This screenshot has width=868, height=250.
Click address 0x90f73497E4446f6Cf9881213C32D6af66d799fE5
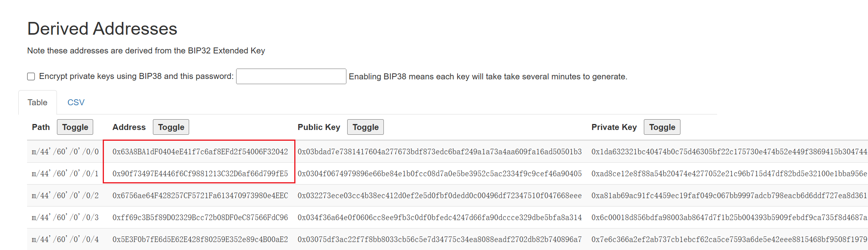[x=200, y=173]
